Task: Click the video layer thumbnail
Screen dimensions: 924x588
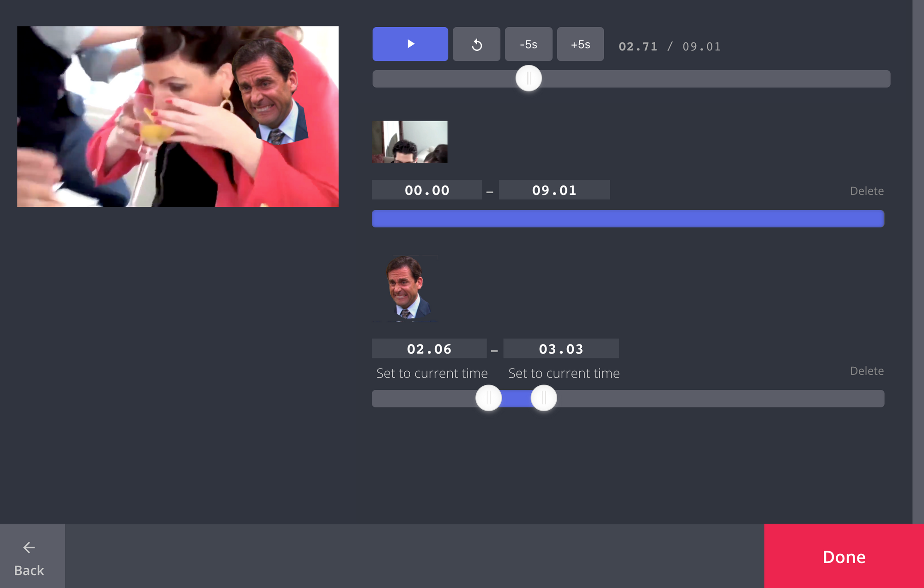Action: click(x=409, y=142)
